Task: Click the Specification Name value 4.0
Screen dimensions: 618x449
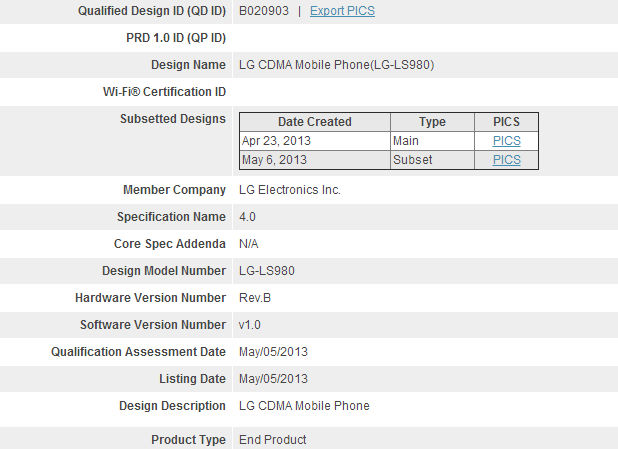Action: (247, 217)
